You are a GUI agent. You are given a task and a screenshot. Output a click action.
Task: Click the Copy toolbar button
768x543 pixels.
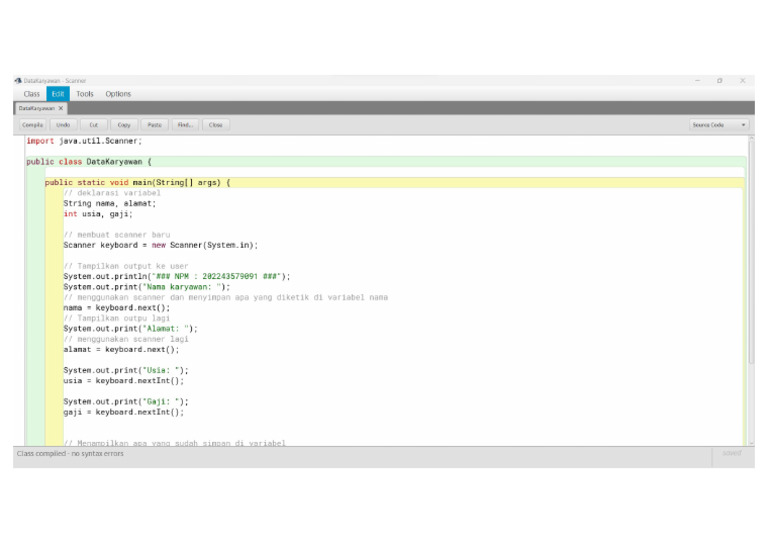[124, 125]
